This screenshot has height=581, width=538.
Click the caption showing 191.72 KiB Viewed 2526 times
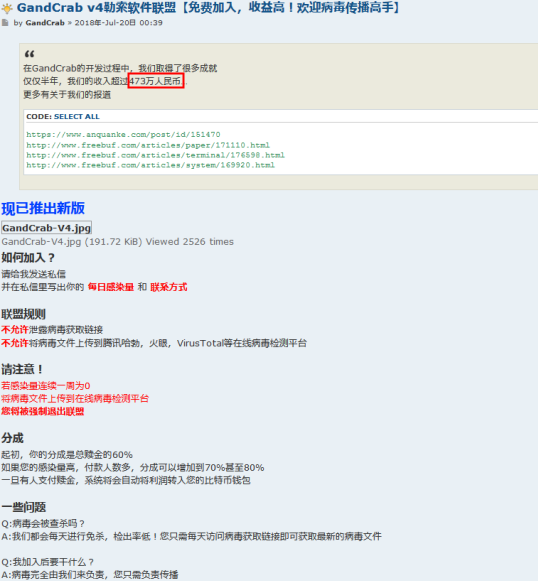pos(117,242)
